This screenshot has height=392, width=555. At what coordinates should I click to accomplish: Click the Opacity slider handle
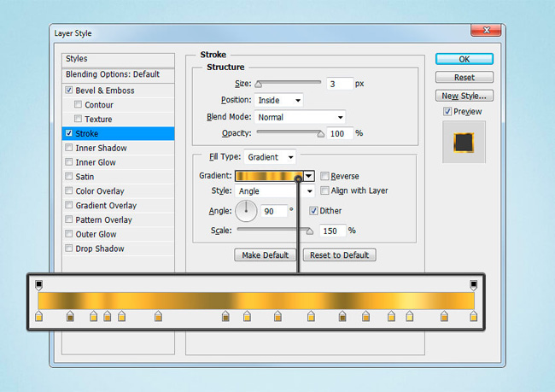tap(321, 134)
